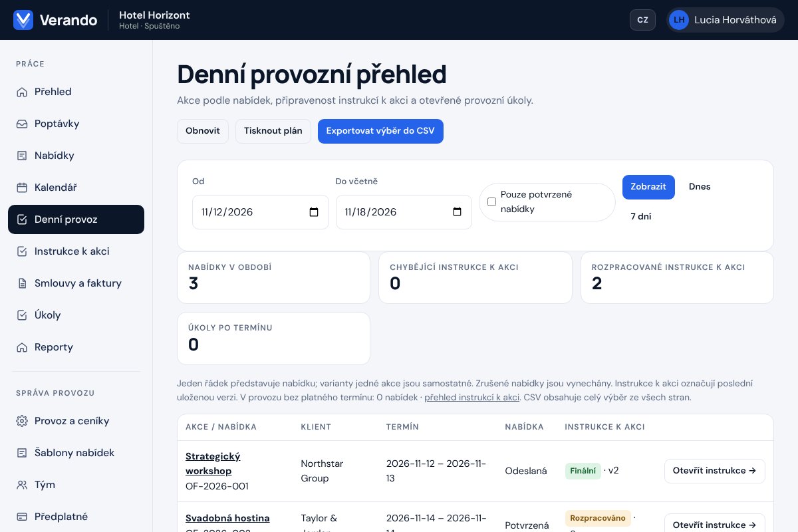Open the Předplatné card icon
The height and width of the screenshot is (532, 798).
click(x=22, y=517)
